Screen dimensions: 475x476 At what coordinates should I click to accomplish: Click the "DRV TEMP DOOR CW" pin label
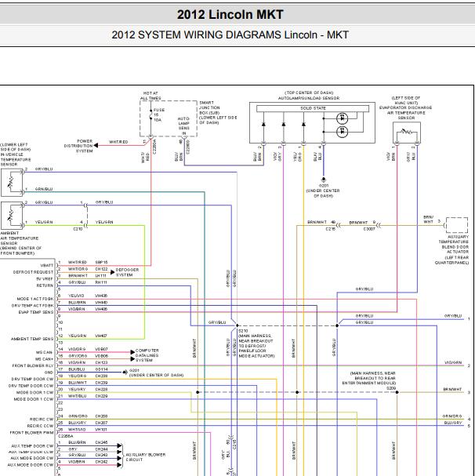pyautogui.click(x=32, y=379)
